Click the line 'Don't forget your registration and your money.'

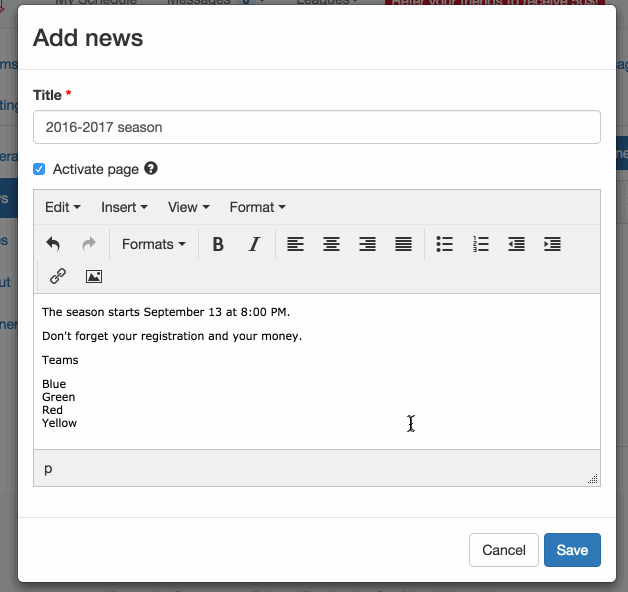click(172, 336)
